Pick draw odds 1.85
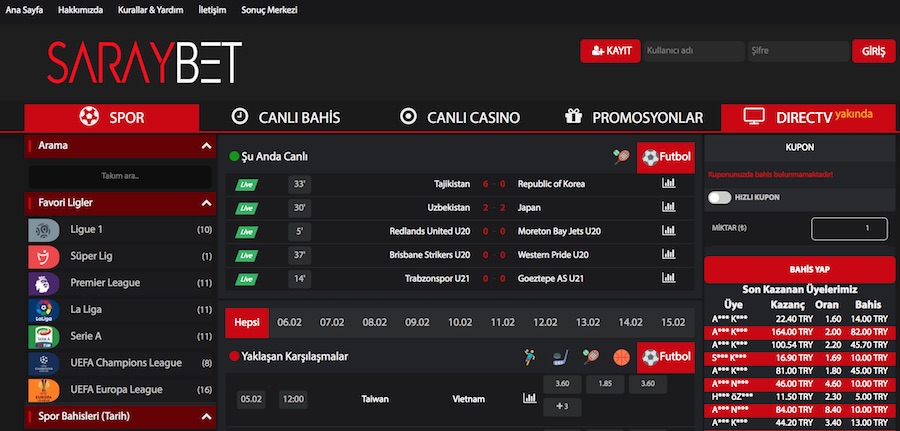This screenshot has height=431, width=900. pos(605,384)
